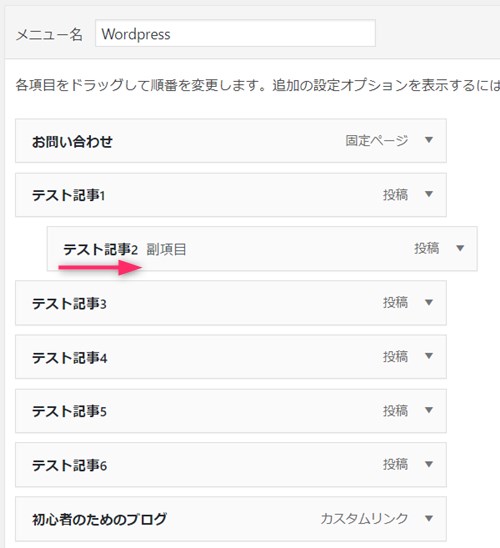
Task: Click the メニュー名 text field containing Wordpress
Action: [x=235, y=33]
